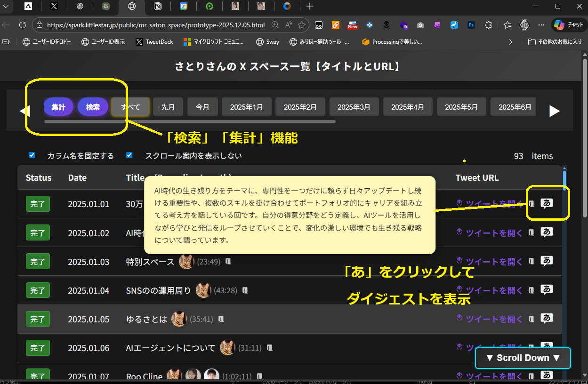This screenshot has height=384, width=588.
Task: Click the clipboard icon next to 特別スペース title
Action: tap(228, 261)
